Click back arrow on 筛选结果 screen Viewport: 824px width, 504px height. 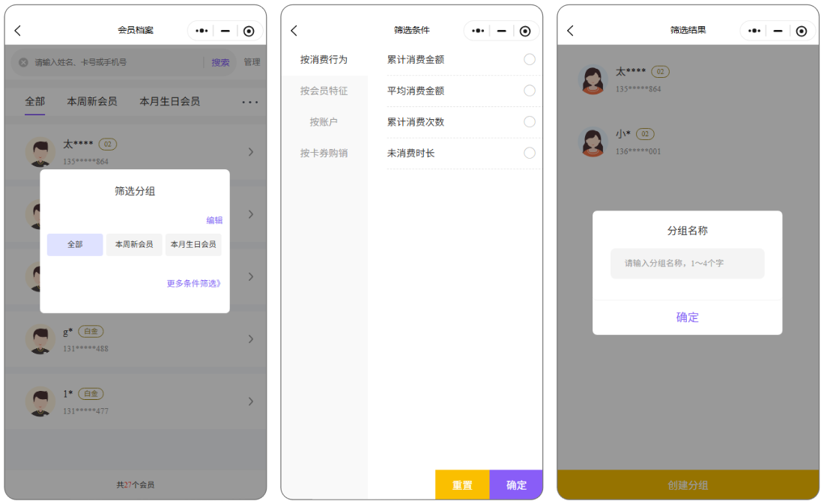[x=571, y=31]
